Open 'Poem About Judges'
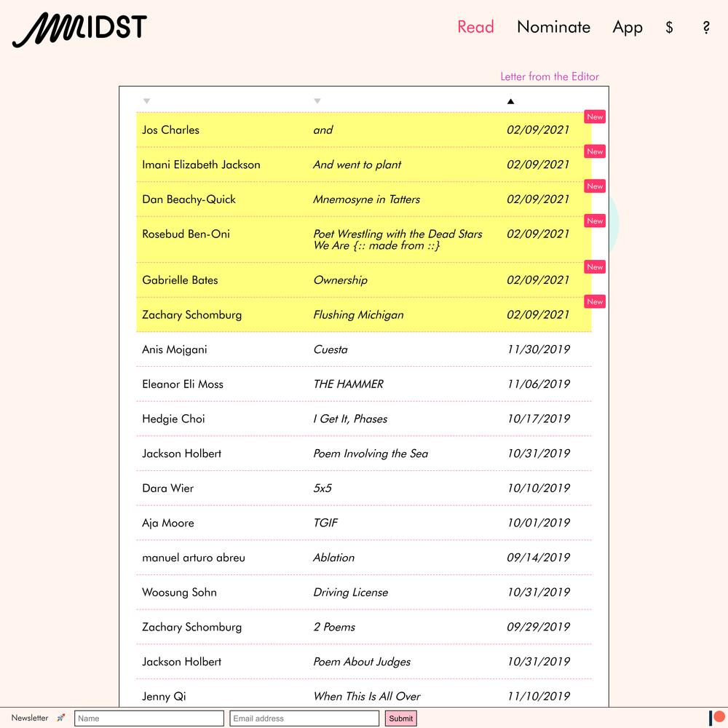The height and width of the screenshot is (728, 728). 362,662
